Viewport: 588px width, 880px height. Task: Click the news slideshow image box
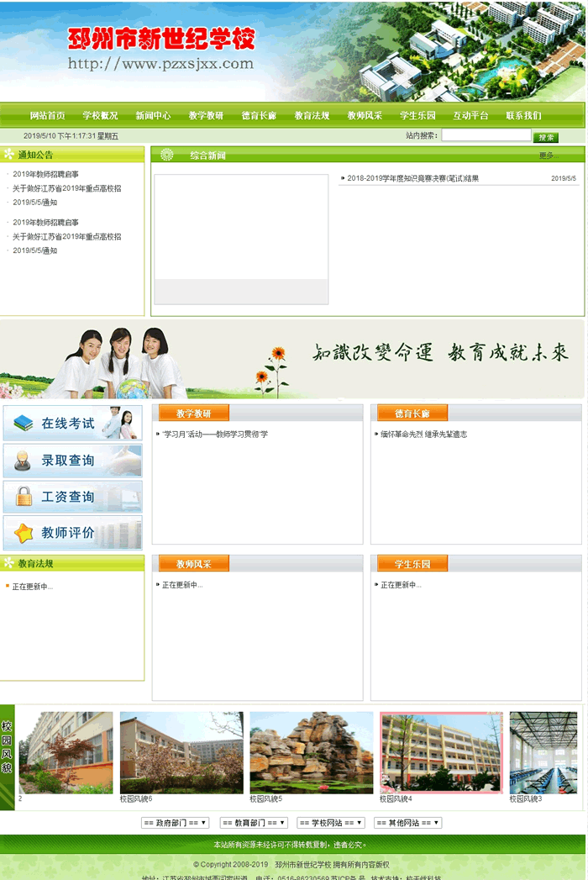[x=241, y=239]
